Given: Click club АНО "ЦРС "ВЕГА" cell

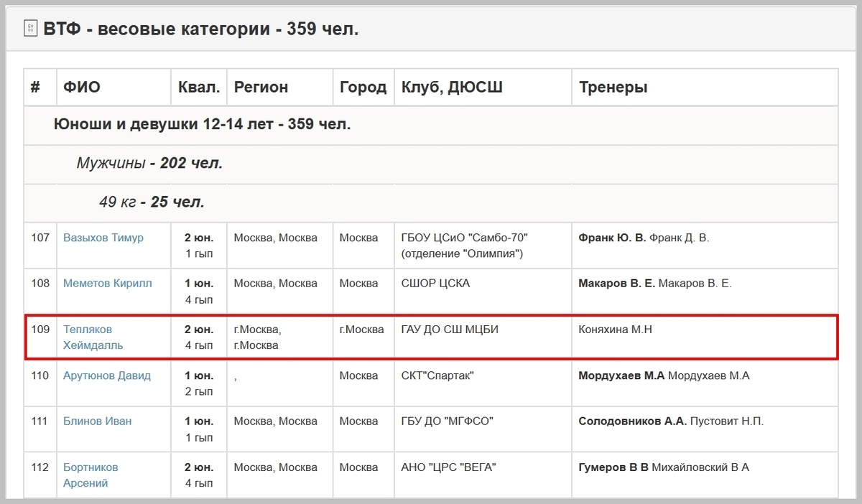Looking at the screenshot, I should click(483, 475).
